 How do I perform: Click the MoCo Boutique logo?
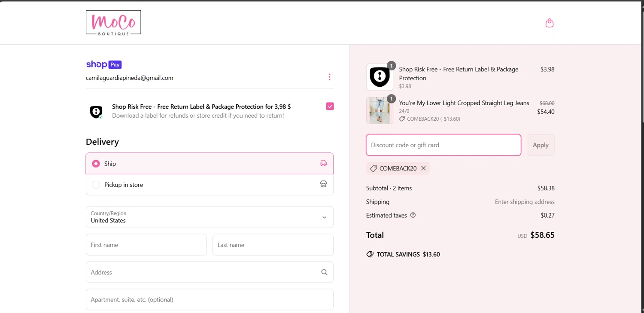pos(113,23)
